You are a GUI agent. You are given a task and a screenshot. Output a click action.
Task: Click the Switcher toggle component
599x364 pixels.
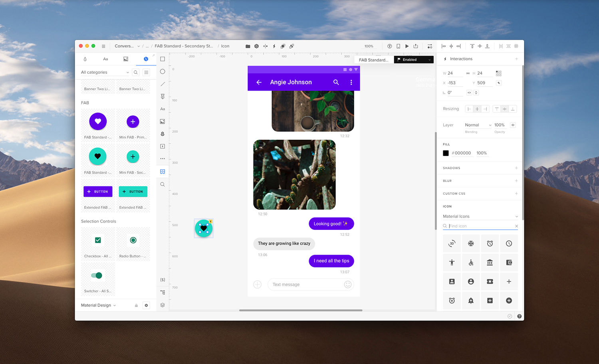tap(97, 275)
